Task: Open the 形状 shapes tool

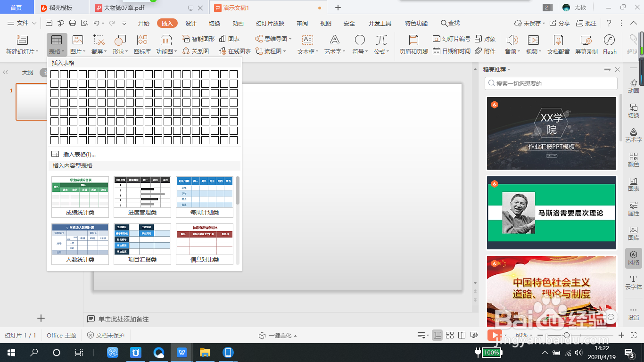Action: pos(120,45)
